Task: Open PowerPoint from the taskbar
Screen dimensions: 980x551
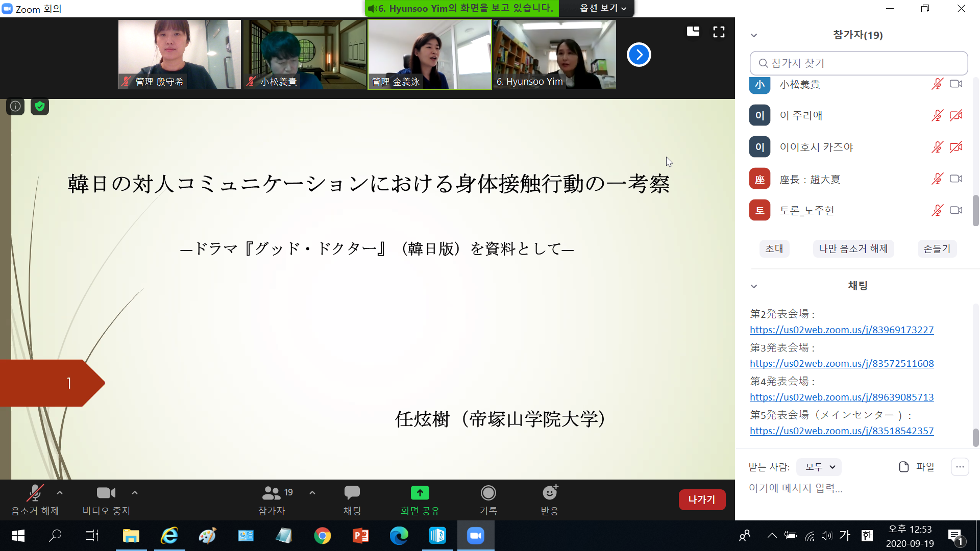Action: tap(361, 536)
